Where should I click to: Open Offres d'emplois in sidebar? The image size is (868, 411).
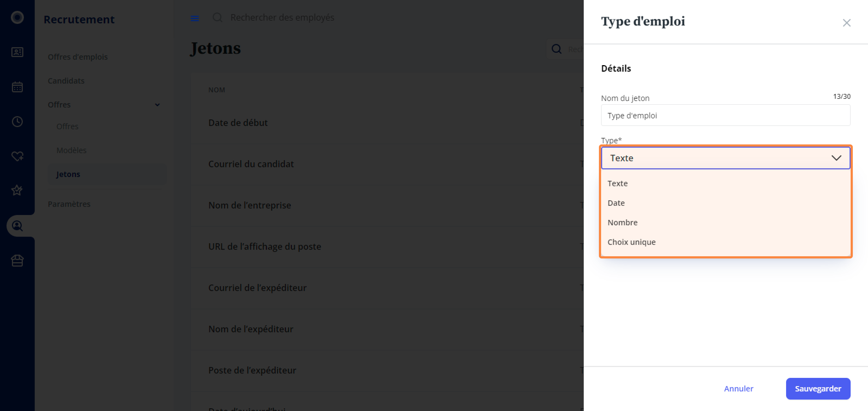(x=78, y=57)
